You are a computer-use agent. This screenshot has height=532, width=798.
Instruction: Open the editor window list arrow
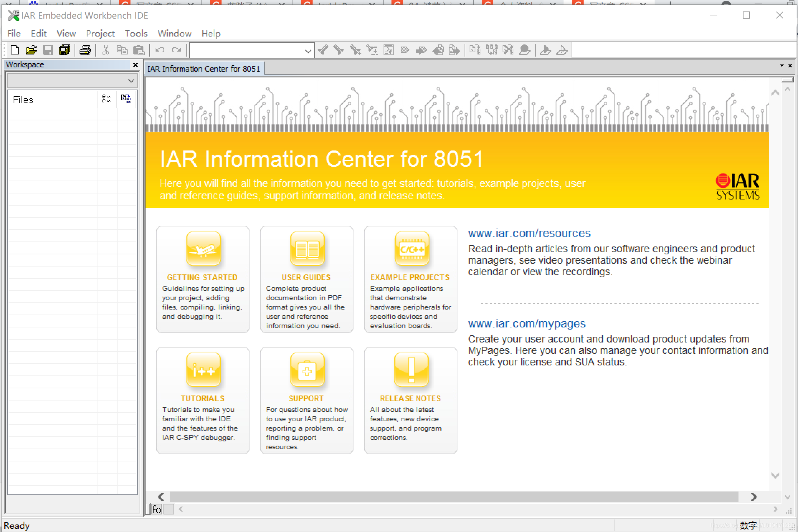pyautogui.click(x=782, y=66)
